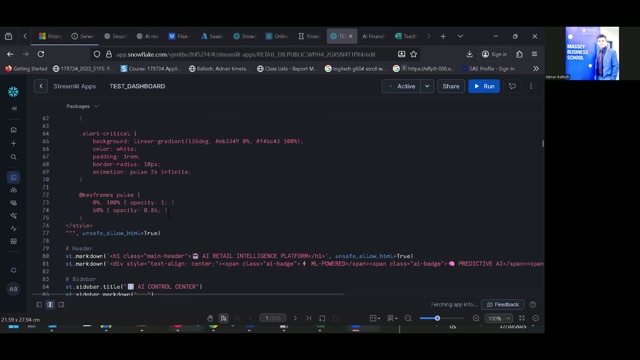Screen dimensions: 640x360
Task: Click the plus Create icon in the sidebar
Action: (x=13, y=143)
